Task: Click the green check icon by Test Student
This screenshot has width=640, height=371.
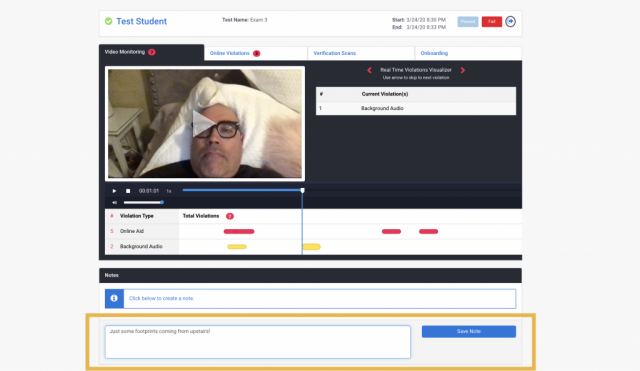Action: 109,21
